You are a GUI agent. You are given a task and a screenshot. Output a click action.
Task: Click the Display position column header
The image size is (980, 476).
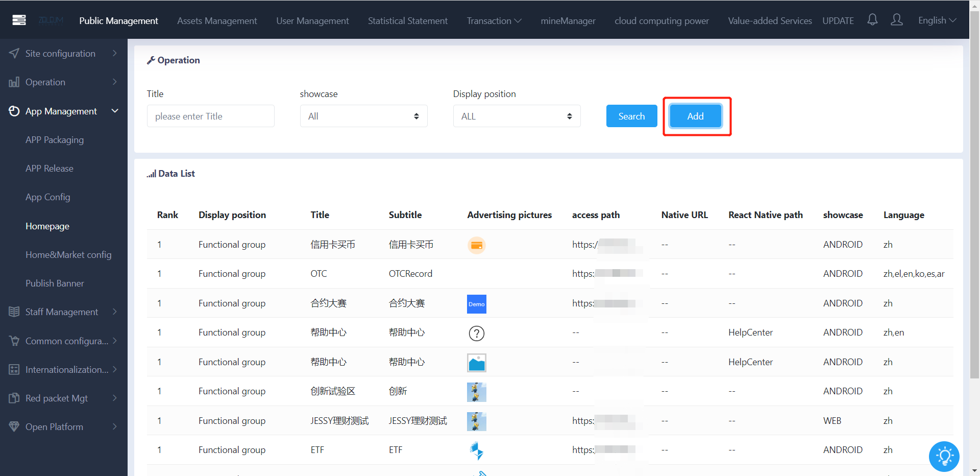pos(232,215)
